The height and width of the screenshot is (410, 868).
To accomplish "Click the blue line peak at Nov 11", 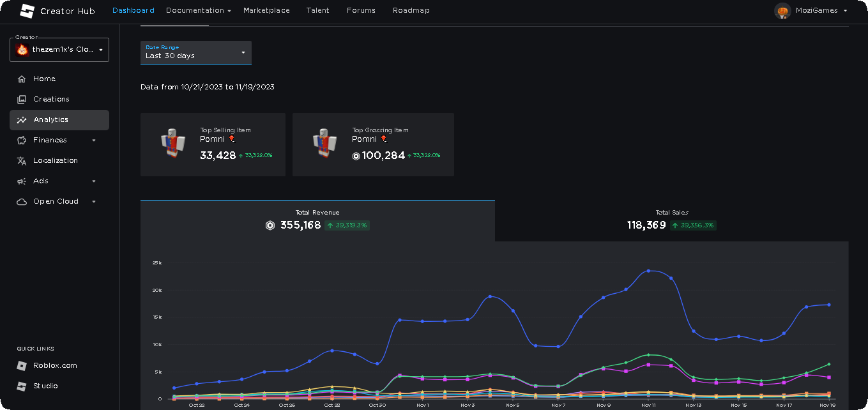I will [x=648, y=271].
